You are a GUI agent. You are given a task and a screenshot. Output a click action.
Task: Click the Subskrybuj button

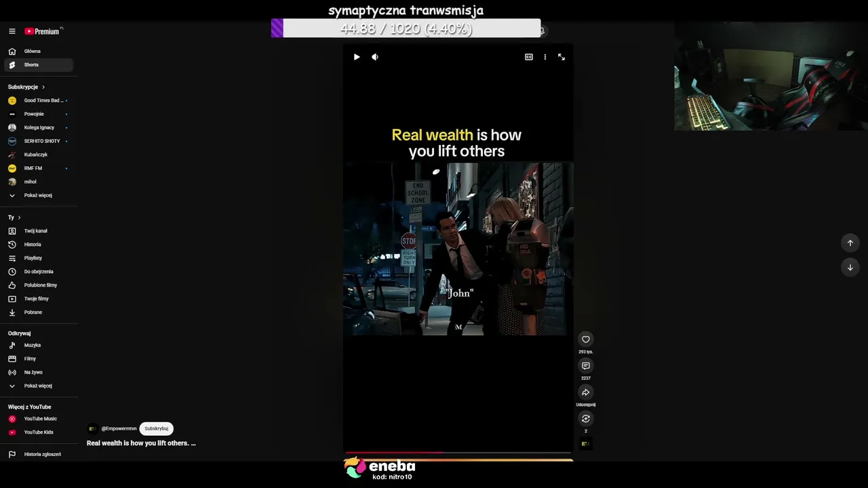click(156, 429)
